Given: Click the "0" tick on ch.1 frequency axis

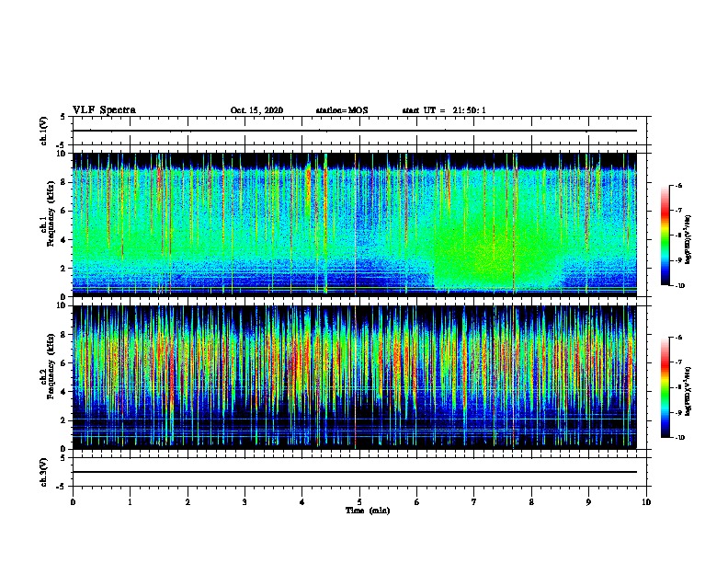Looking at the screenshot, I should coord(64,297).
